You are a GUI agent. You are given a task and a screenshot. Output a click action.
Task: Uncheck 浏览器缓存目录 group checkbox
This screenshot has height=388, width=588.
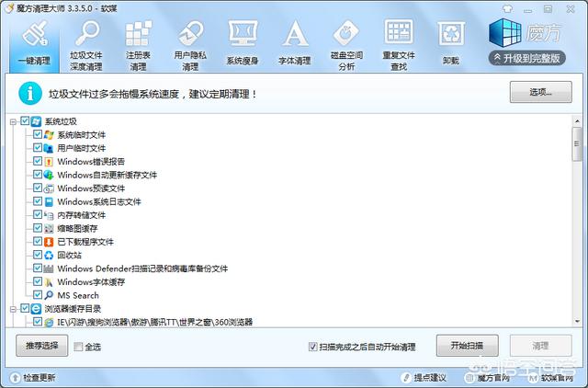click(25, 308)
